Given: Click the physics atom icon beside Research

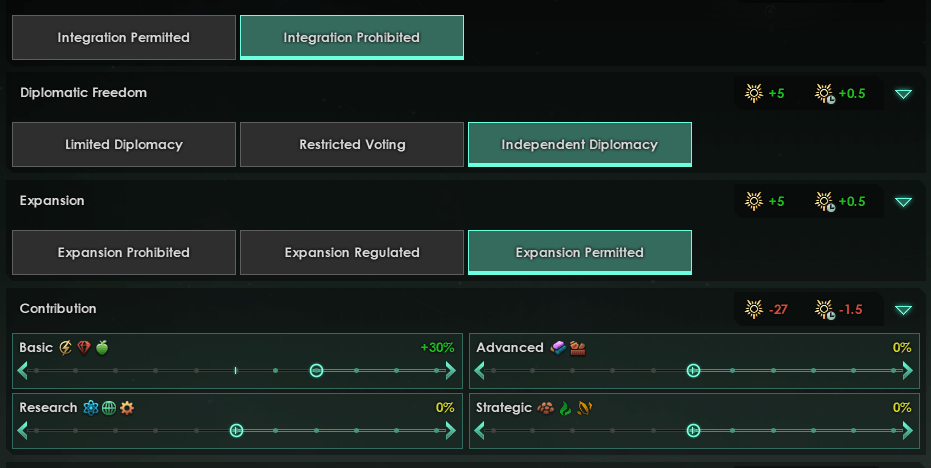Looking at the screenshot, I should [90, 407].
